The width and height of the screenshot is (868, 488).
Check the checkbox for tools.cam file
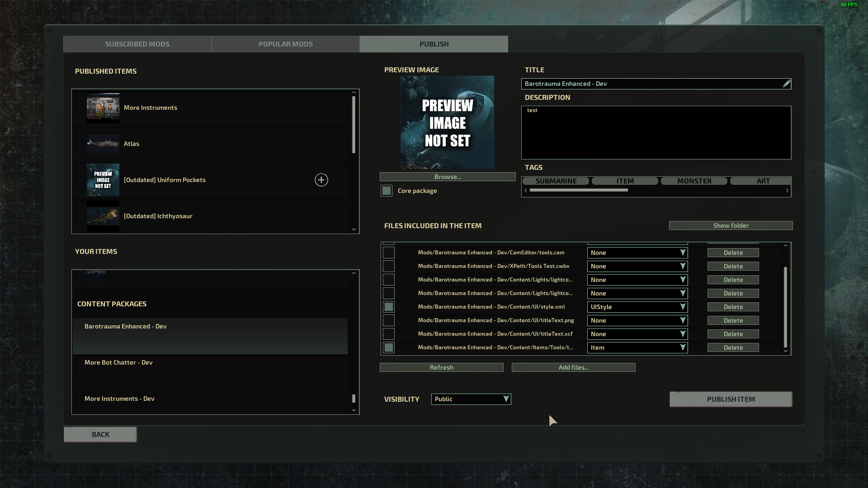pyautogui.click(x=388, y=253)
